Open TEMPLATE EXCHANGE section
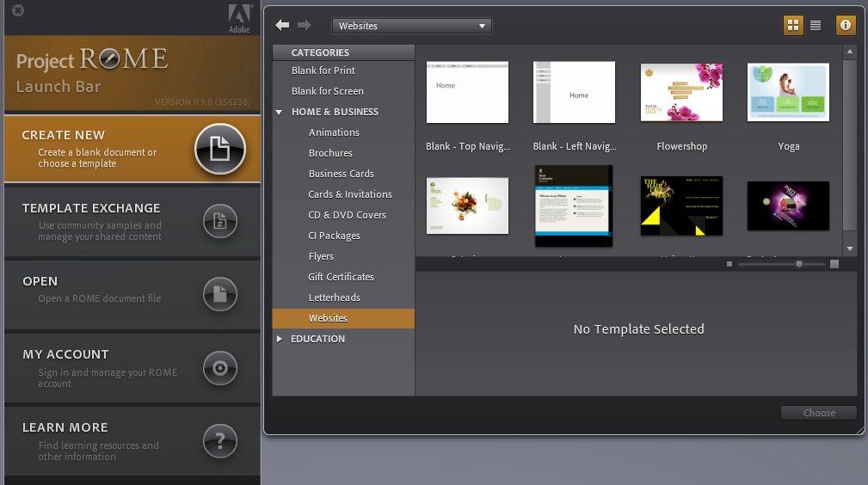Image resolution: width=868 pixels, height=485 pixels. tap(132, 222)
